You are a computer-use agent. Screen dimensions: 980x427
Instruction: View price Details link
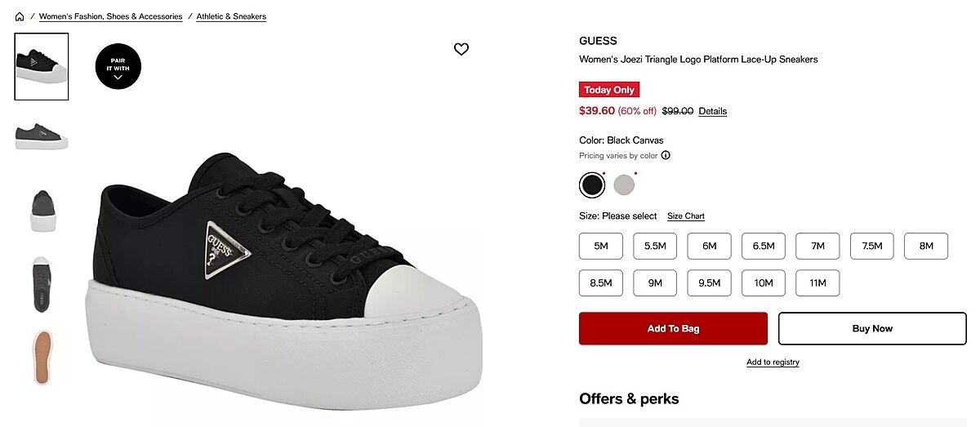click(x=712, y=112)
